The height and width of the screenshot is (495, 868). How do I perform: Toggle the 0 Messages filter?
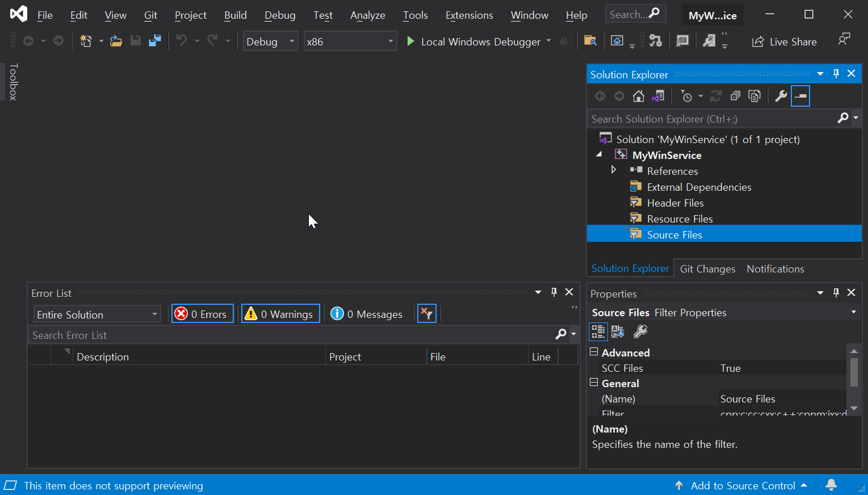click(x=367, y=314)
